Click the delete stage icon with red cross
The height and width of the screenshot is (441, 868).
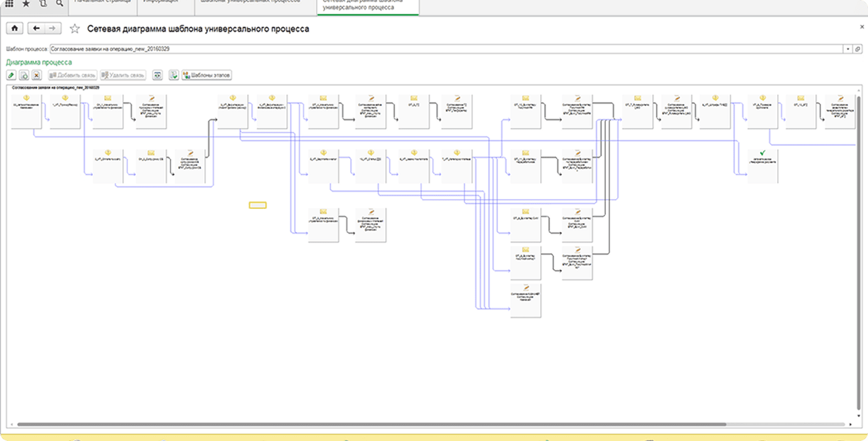coord(36,75)
